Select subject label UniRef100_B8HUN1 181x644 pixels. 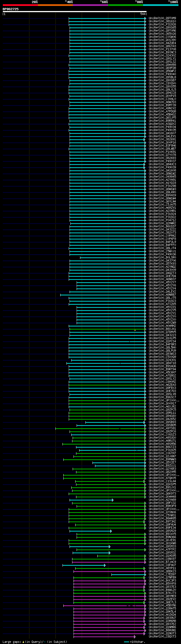[162, 630]
